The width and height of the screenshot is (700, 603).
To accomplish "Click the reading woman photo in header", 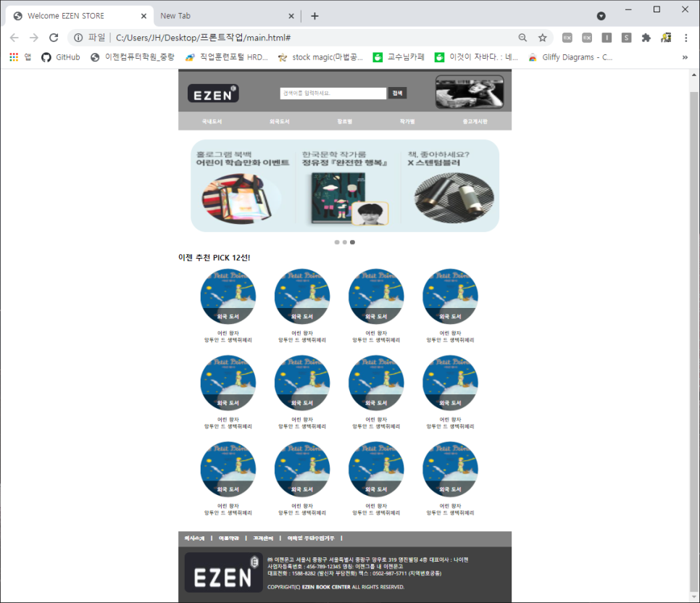I will tap(470, 92).
